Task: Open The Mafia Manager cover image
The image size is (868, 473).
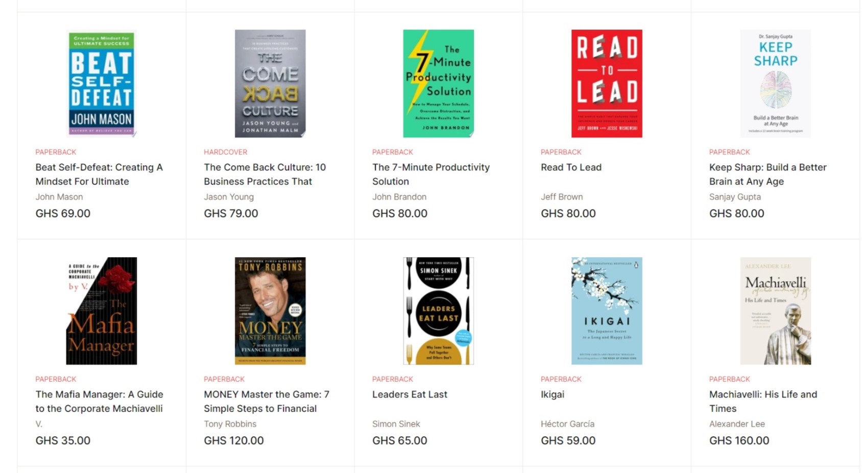Action: tap(101, 311)
